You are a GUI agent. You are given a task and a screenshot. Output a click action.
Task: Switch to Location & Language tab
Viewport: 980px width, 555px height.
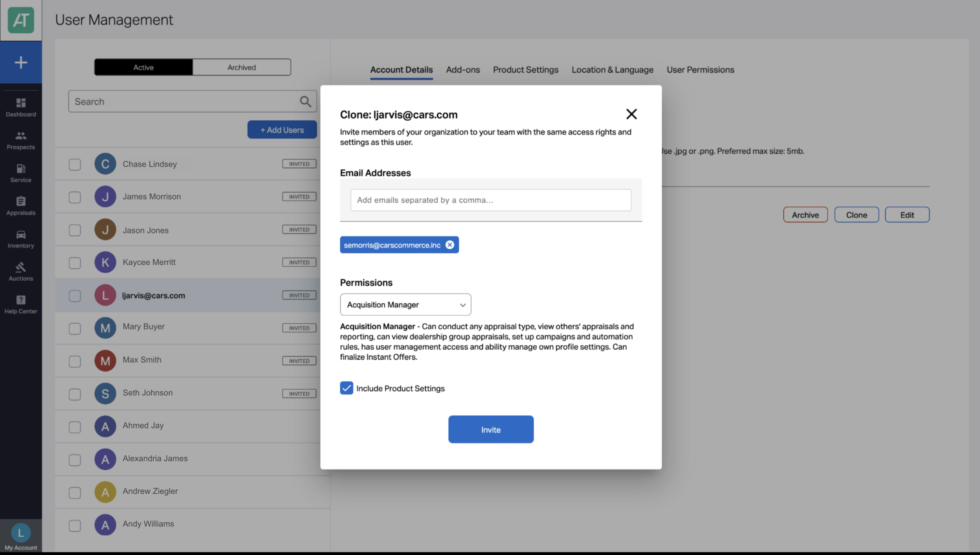point(612,70)
